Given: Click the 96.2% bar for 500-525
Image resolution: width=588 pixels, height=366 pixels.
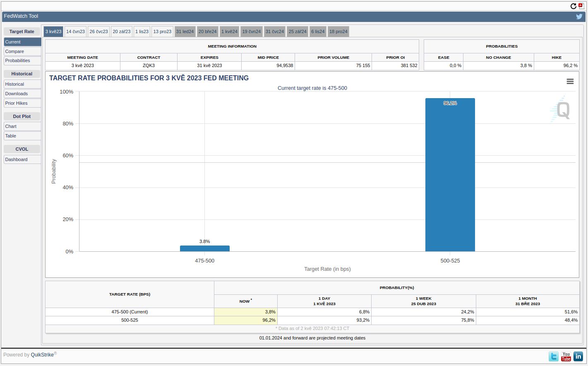Looking at the screenshot, I should (x=450, y=175).
